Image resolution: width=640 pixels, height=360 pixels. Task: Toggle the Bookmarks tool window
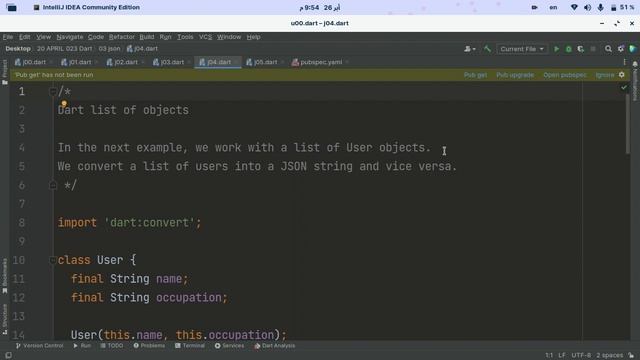5,276
